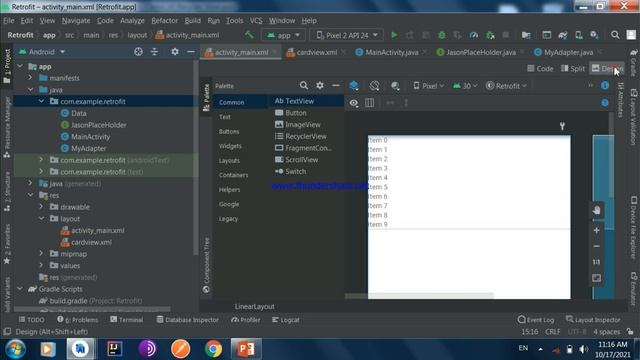Image resolution: width=640 pixels, height=360 pixels.
Task: Collapse all in Project panel
Action: pyautogui.click(x=155, y=52)
